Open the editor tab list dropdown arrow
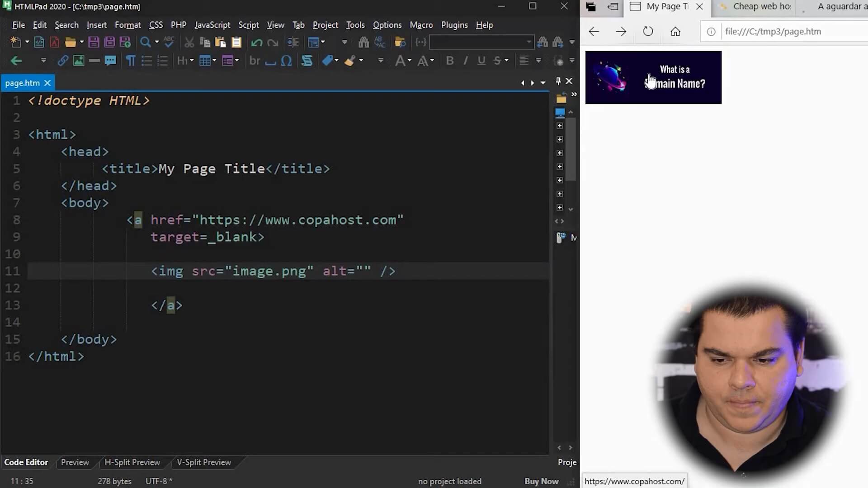The width and height of the screenshot is (868, 488). pos(543,83)
